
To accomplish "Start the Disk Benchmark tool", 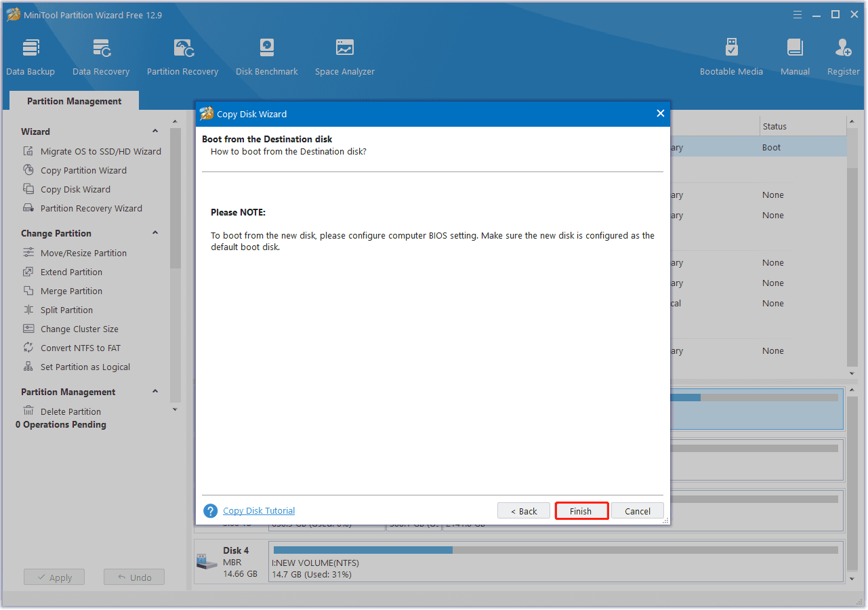I will [x=267, y=57].
